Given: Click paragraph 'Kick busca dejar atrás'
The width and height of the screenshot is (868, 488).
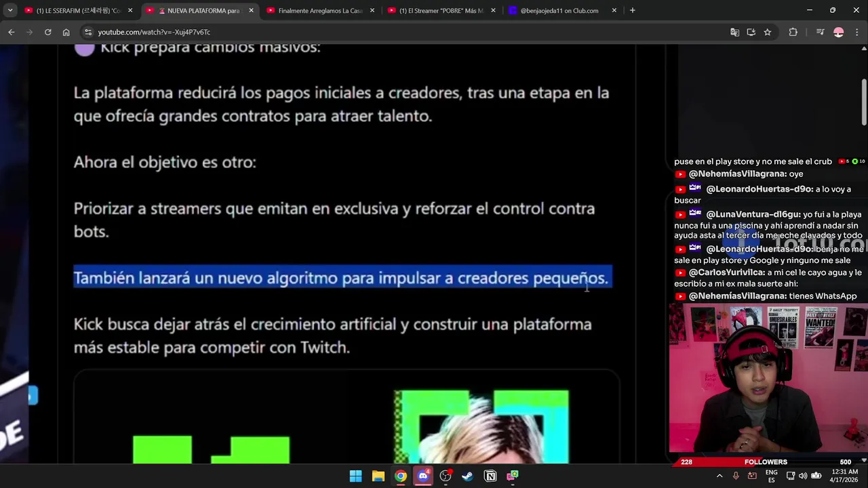Looking at the screenshot, I should (332, 335).
